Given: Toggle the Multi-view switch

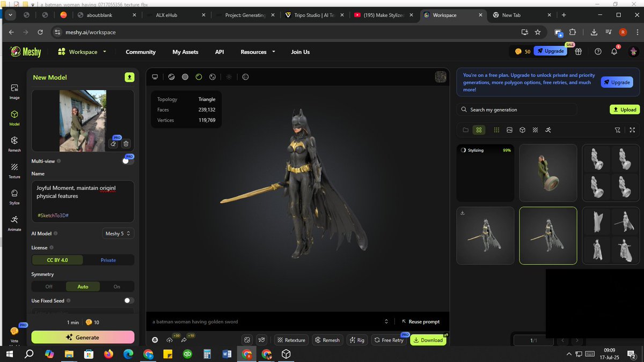Looking at the screenshot, I should click(x=128, y=161).
